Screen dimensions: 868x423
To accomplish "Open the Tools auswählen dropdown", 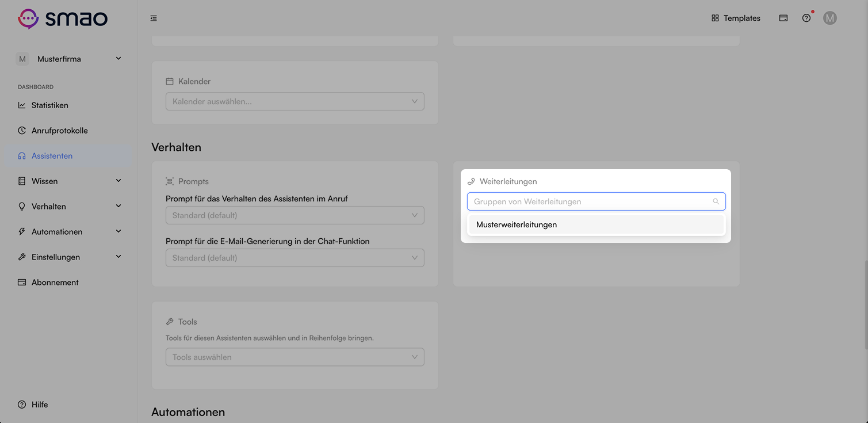I will tap(295, 357).
